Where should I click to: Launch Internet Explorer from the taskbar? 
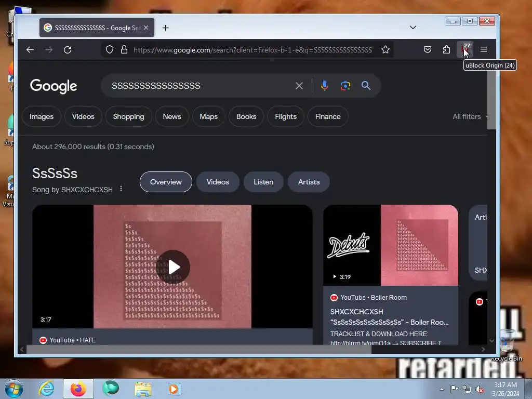click(46, 389)
